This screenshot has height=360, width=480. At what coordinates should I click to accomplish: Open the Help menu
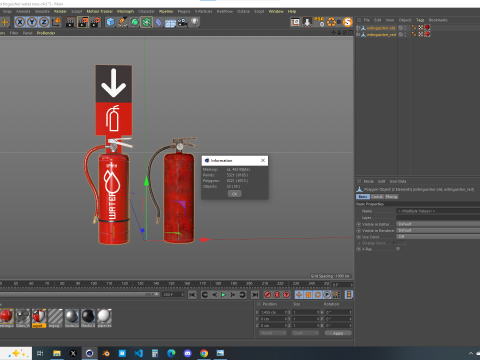[x=292, y=11]
